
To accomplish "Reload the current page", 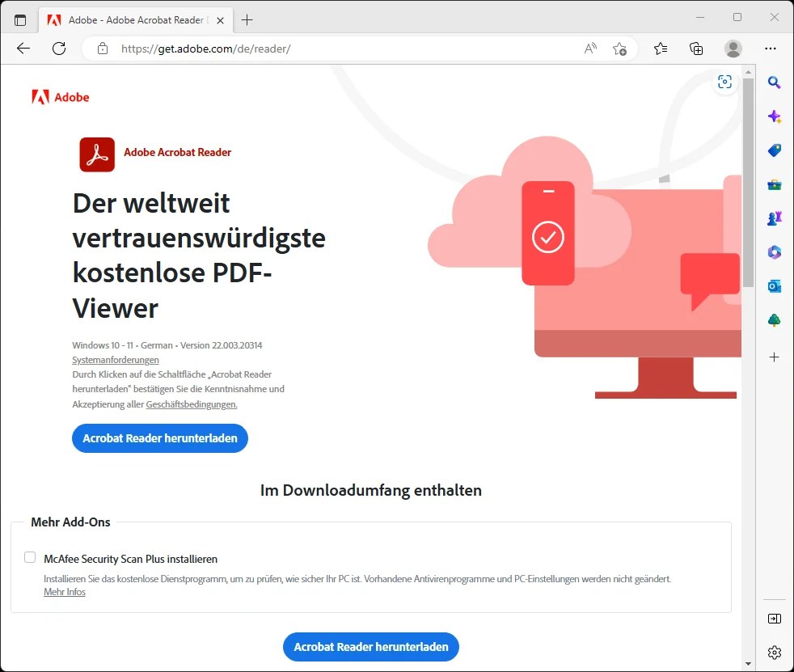I will (x=58, y=49).
